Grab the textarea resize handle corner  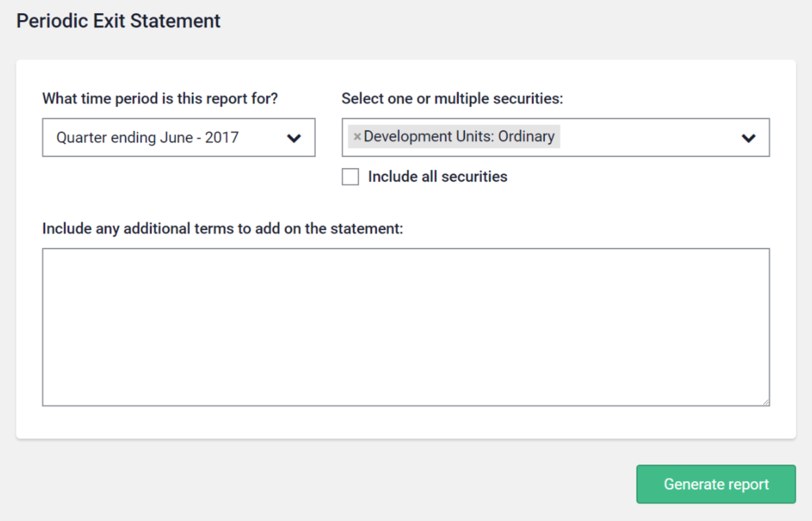[x=765, y=401]
